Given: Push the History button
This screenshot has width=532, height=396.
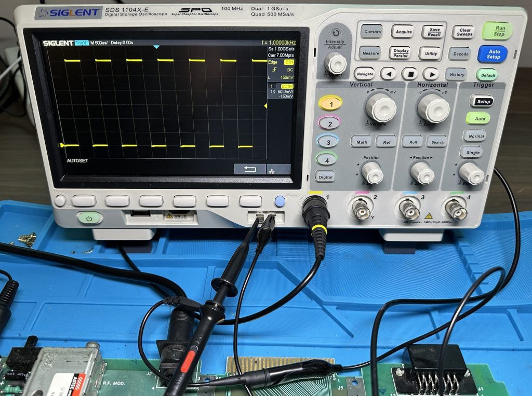Looking at the screenshot, I should click(456, 74).
